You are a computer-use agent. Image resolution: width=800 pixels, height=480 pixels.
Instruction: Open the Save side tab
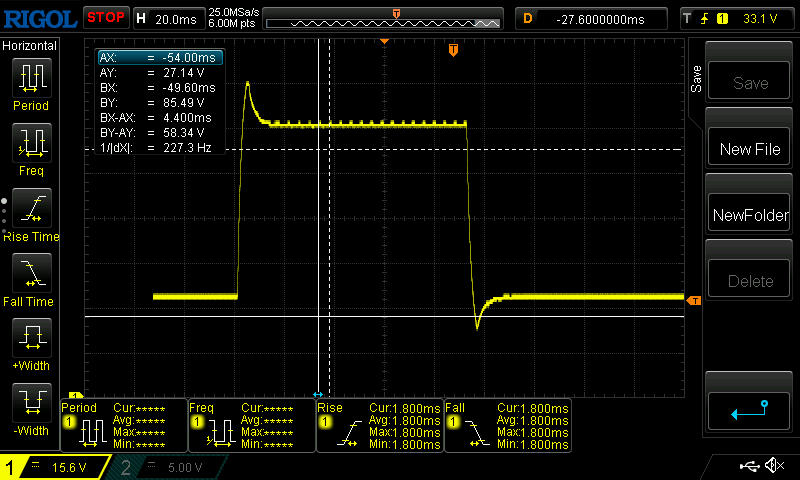point(696,79)
